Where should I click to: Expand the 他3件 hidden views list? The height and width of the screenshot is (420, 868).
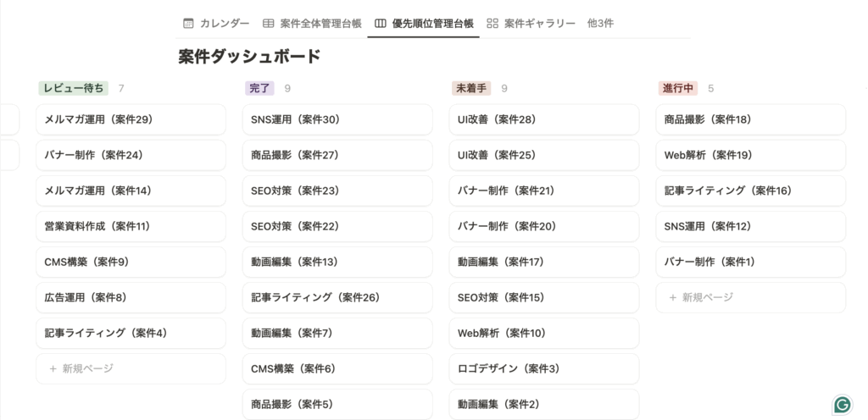point(600,23)
